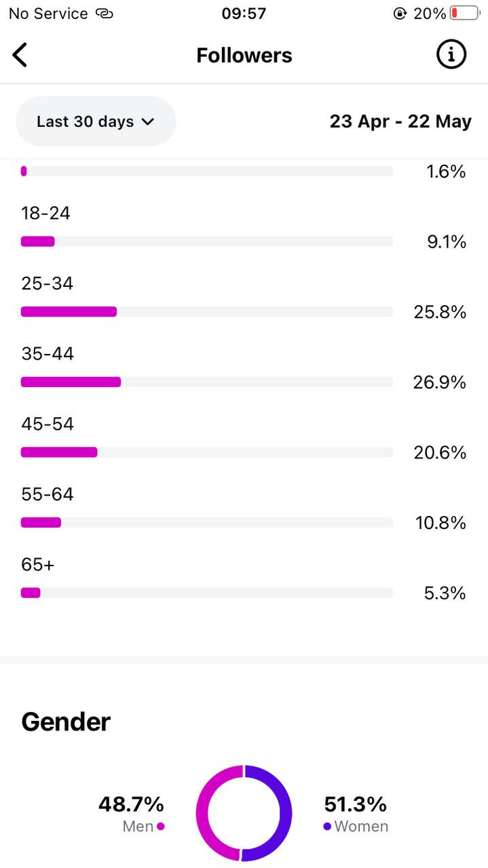The width and height of the screenshot is (488, 868).
Task: Tap the 48.7% Men percentage
Action: click(131, 804)
